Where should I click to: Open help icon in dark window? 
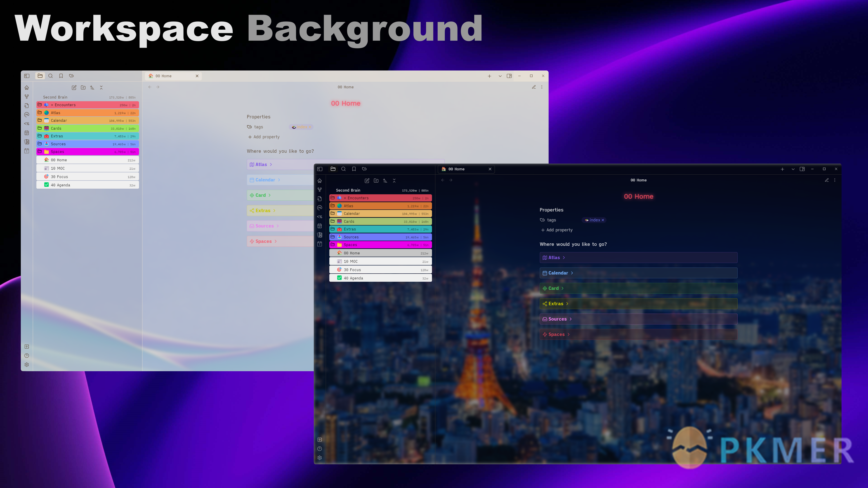[320, 449]
